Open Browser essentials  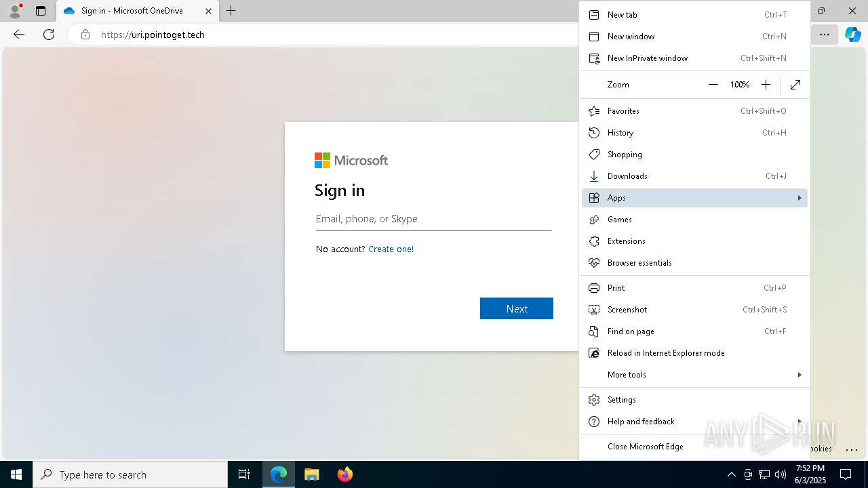694,263
